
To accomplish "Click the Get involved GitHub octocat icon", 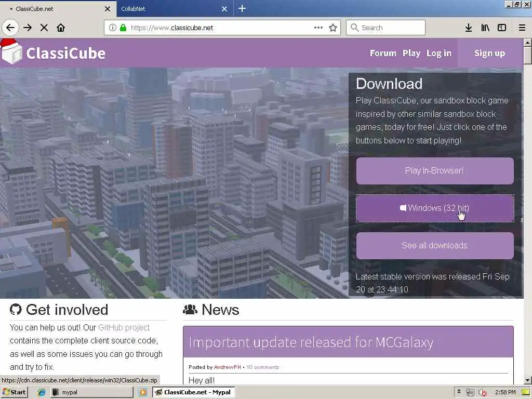I will pos(16,310).
